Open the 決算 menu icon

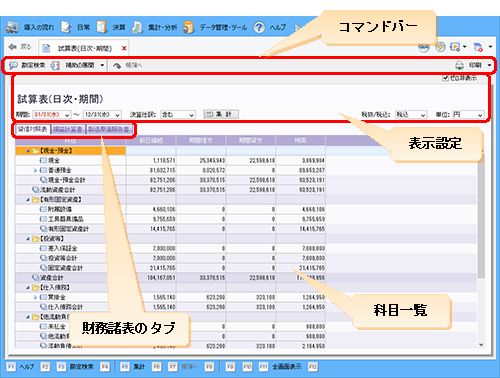(101, 27)
